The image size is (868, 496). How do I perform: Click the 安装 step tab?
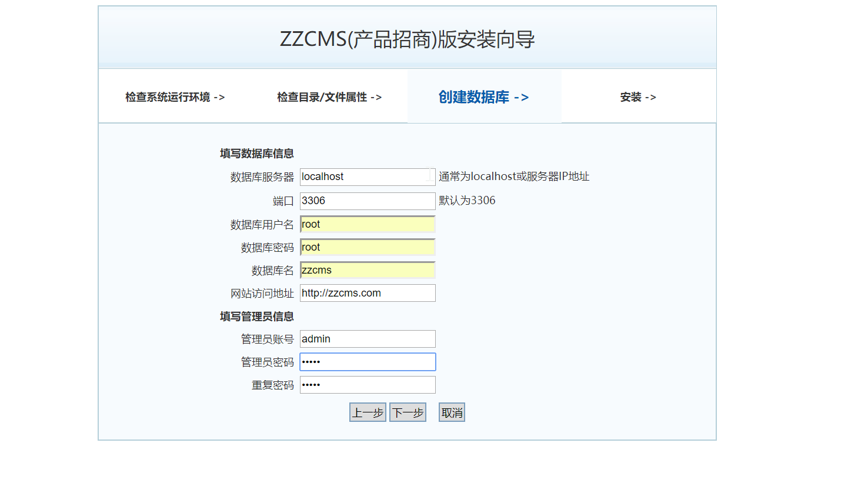coord(638,97)
